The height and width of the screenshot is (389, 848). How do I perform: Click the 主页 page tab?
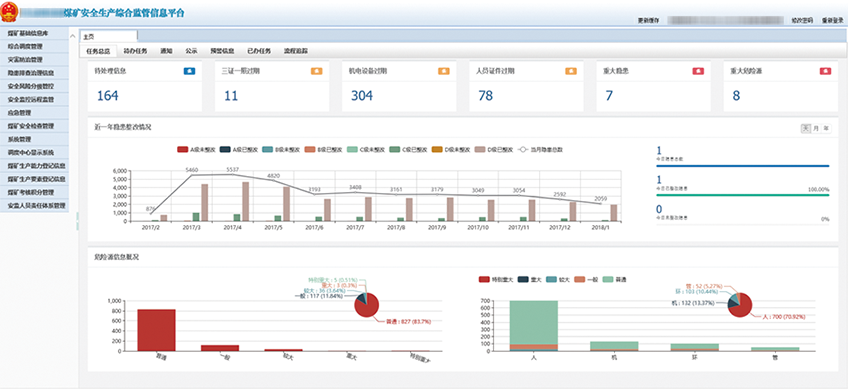(109, 36)
